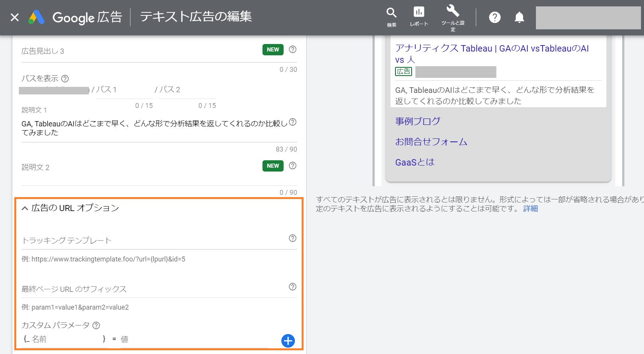Click the Google Ads logo icon

[37, 17]
